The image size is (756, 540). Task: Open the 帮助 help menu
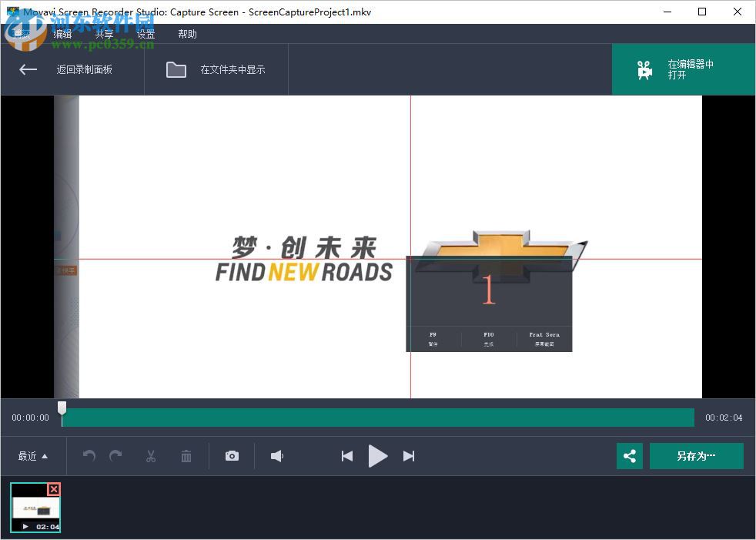[x=187, y=33]
